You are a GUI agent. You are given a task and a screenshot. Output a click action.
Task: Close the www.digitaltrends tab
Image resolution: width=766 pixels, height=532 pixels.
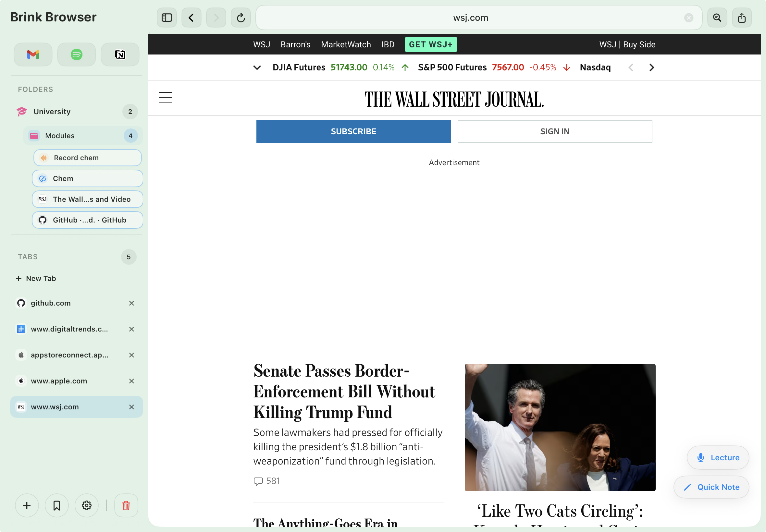131,329
